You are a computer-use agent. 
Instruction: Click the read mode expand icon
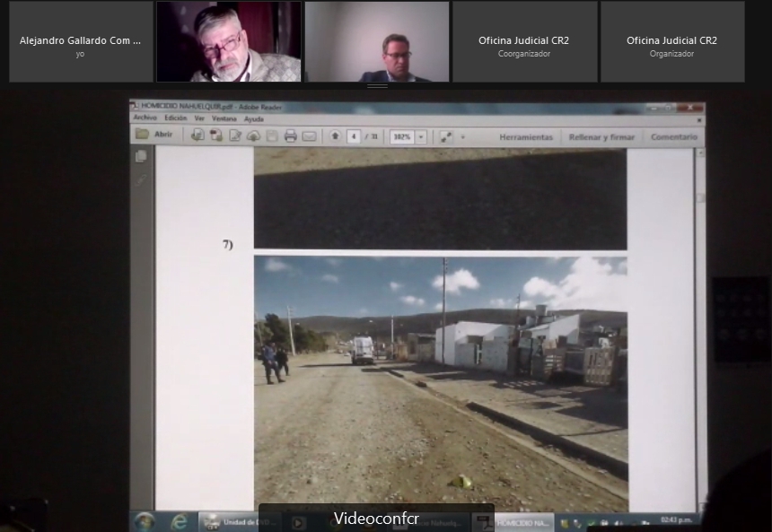[x=446, y=137]
